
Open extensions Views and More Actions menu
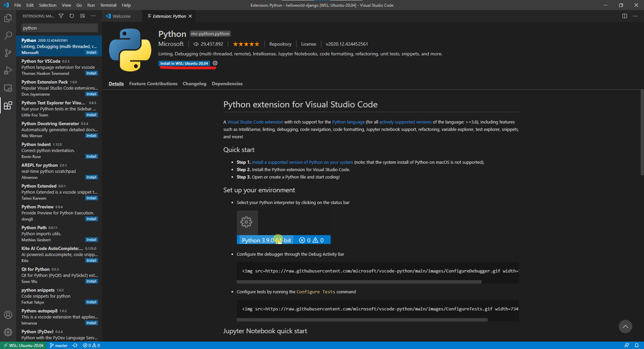(x=93, y=16)
